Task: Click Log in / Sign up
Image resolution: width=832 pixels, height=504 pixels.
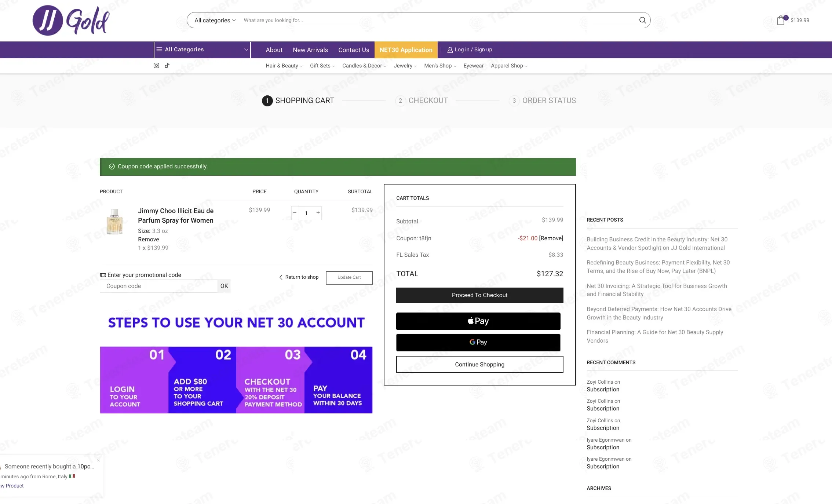Action: 470,50
